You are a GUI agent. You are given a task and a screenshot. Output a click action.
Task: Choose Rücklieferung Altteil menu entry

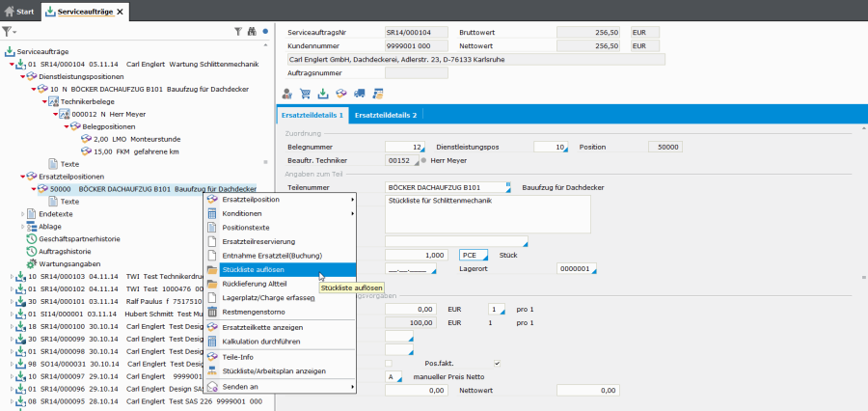click(280, 284)
